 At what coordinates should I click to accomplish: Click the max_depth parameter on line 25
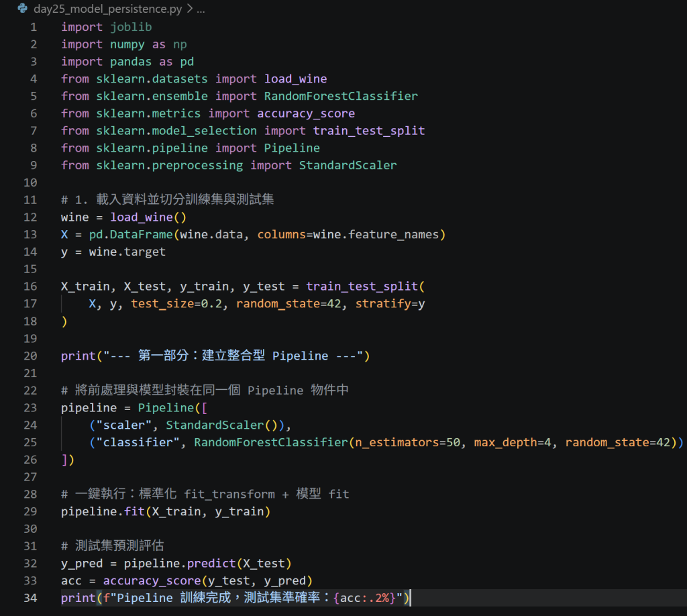pyautogui.click(x=506, y=442)
